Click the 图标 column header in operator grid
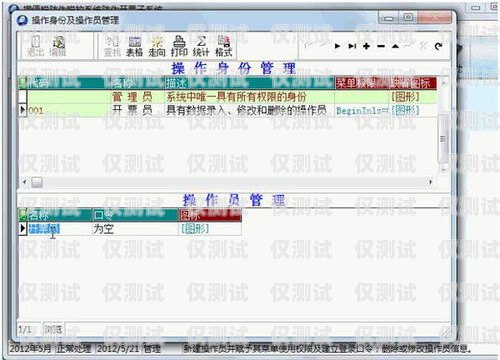 [x=210, y=215]
